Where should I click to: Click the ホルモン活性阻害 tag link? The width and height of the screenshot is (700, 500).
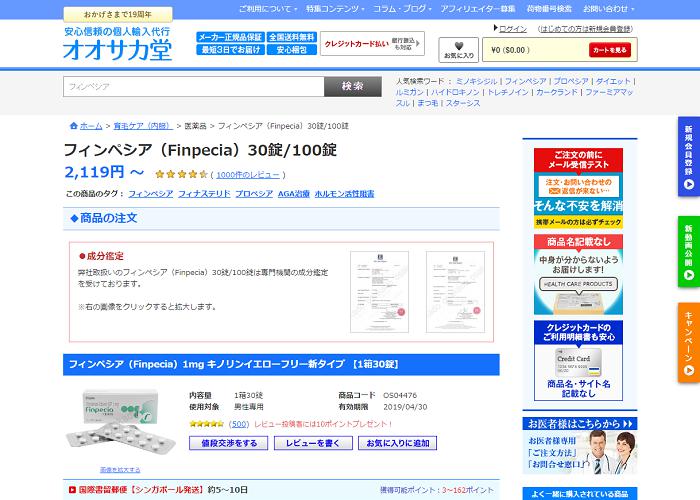tap(344, 194)
